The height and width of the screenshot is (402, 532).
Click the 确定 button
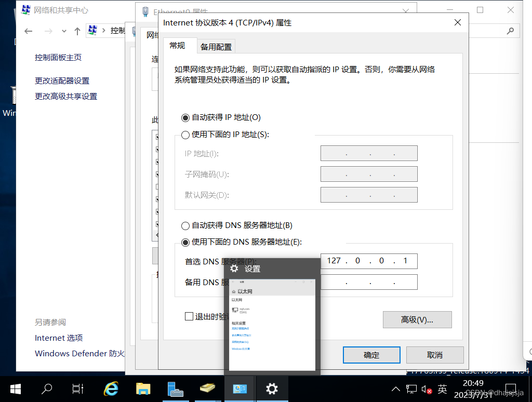pos(371,355)
